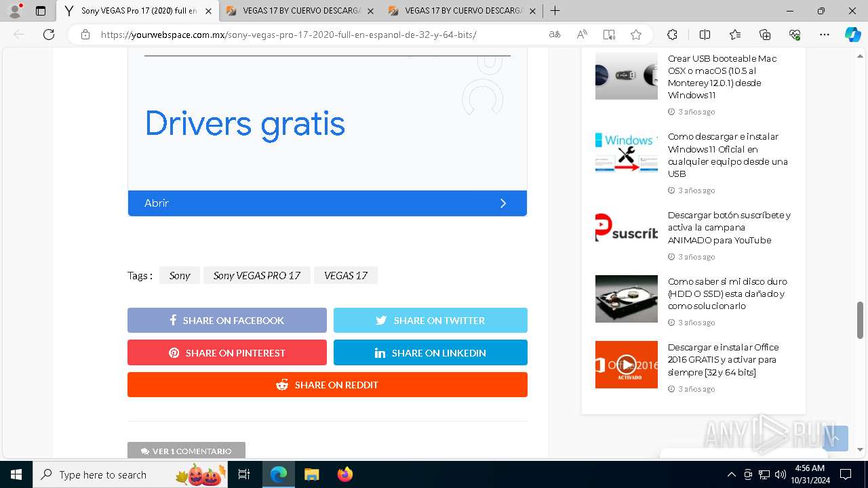Viewport: 868px width, 488px height.
Task: Reload the page with refresh icon
Action: coord(49,35)
